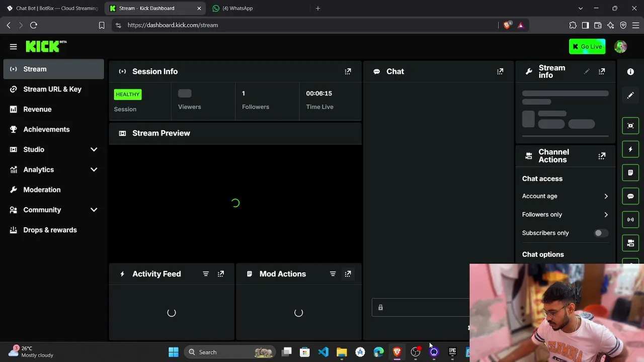Go to Stream URL & Key
The image size is (644, 362).
point(53,89)
